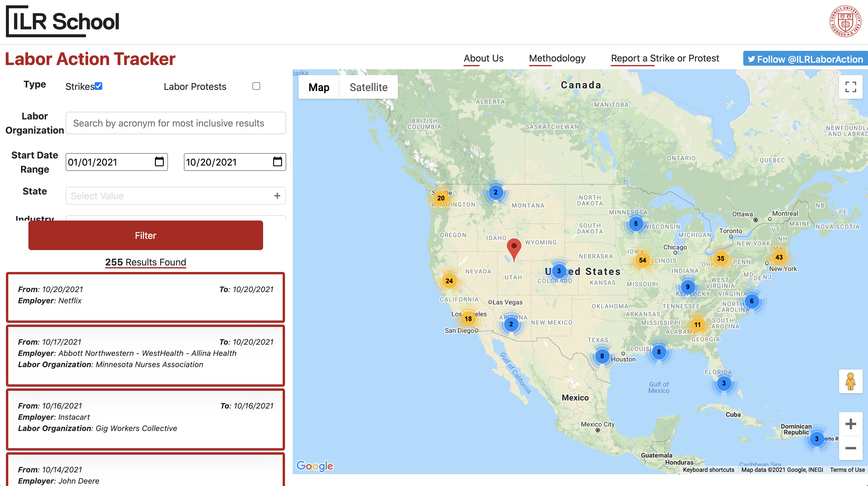Image resolution: width=868 pixels, height=486 pixels.
Task: Click Labor Organization search field
Action: click(x=176, y=123)
